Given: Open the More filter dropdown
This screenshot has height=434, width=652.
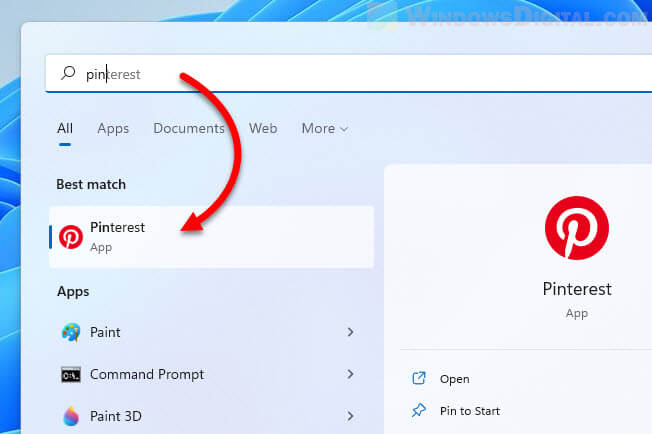Looking at the screenshot, I should point(325,128).
